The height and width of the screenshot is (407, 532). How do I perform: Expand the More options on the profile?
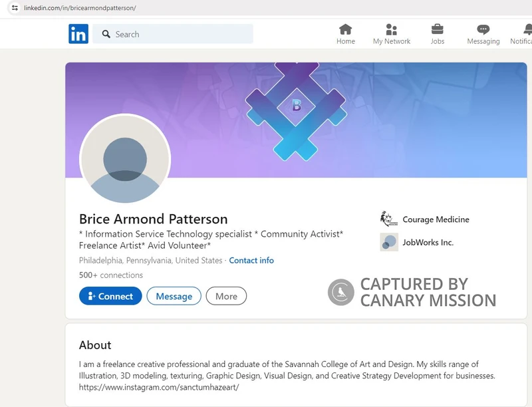[x=226, y=297]
